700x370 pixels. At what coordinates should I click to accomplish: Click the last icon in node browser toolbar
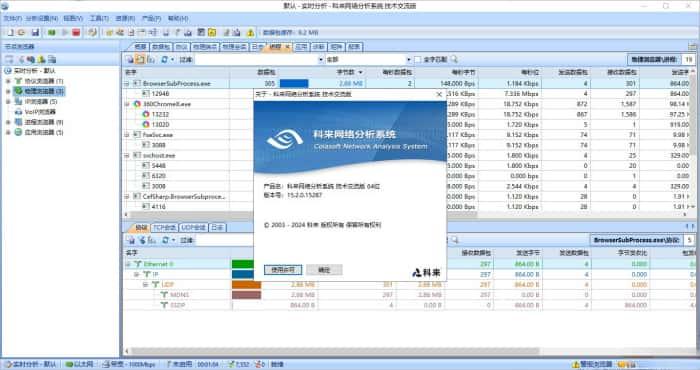coord(52,59)
